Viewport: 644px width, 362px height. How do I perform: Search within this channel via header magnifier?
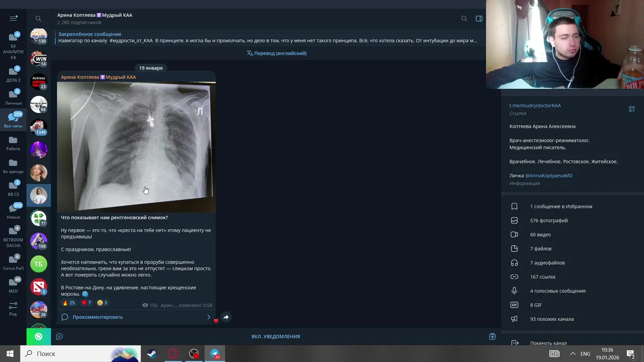coord(464,19)
